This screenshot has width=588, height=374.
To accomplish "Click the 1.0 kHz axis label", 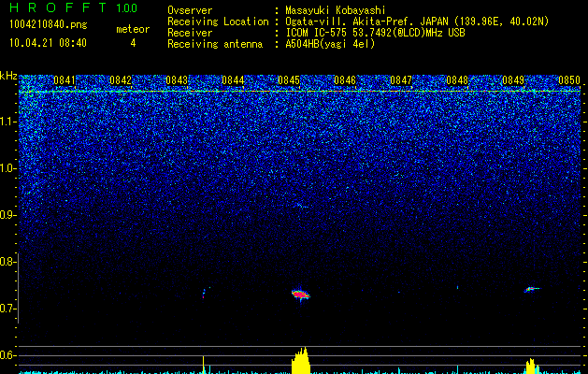I will coord(7,168).
